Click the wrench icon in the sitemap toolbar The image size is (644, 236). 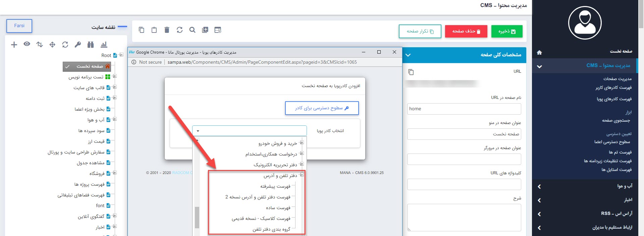pos(78,45)
